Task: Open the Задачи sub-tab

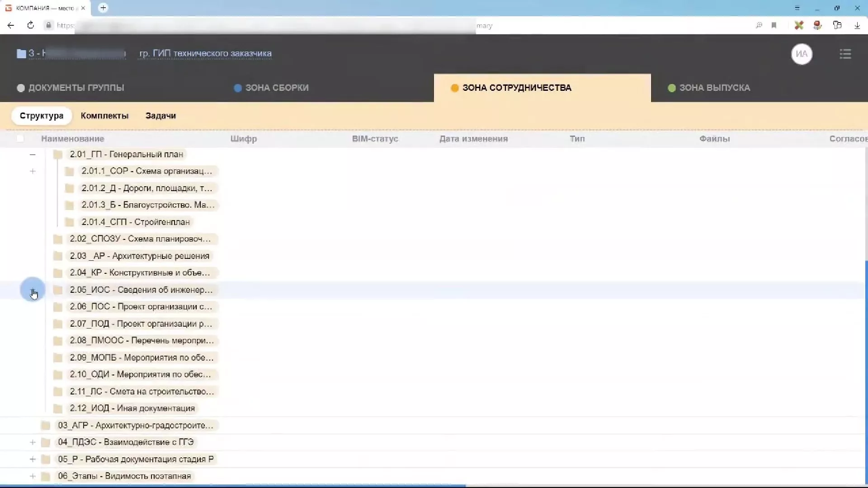Action: (x=160, y=116)
